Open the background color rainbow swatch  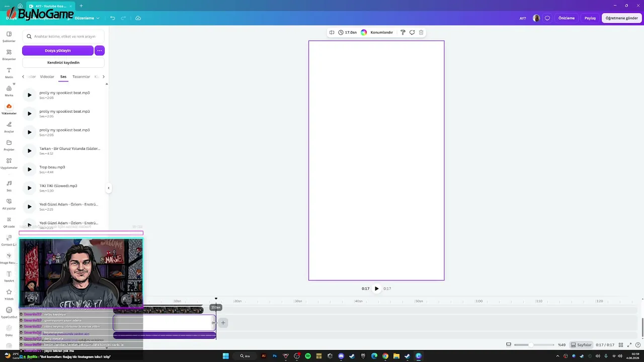pos(364,32)
